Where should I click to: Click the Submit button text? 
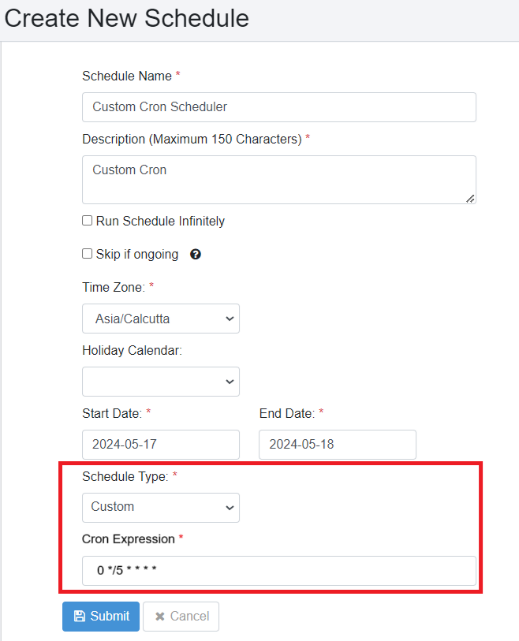click(x=110, y=616)
